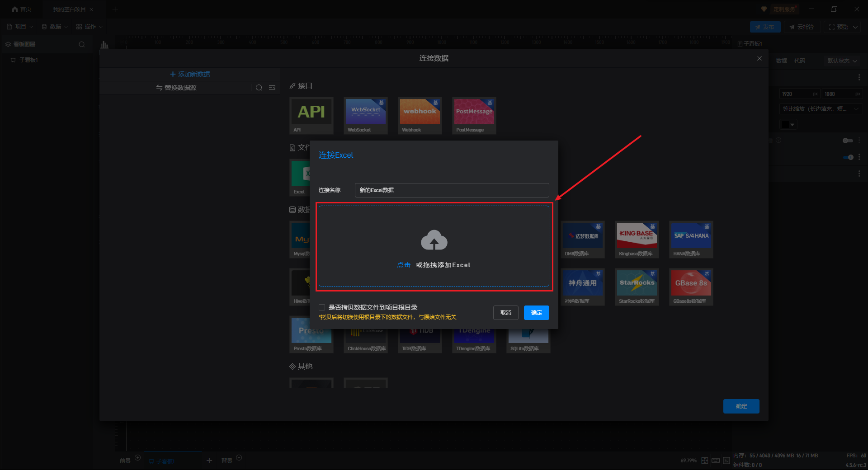The image size is (868, 470).
Task: Switch to the 首页 home tab
Action: [x=22, y=9]
